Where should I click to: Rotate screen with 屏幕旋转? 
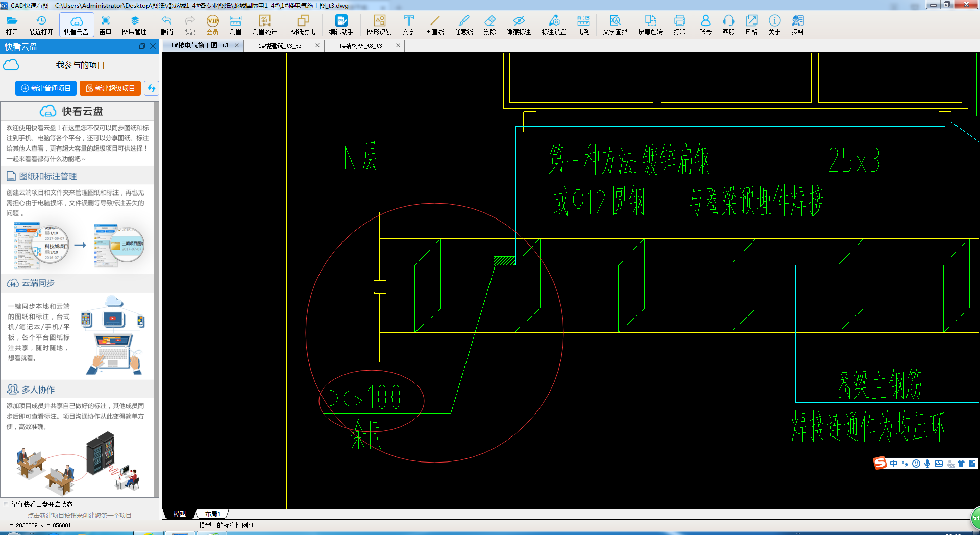point(650,25)
